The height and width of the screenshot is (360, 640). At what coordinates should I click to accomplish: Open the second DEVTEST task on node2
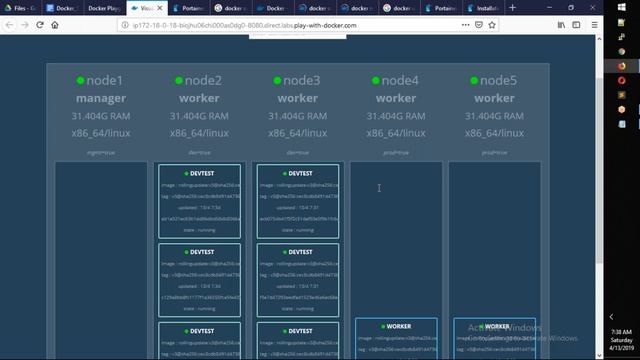(200, 280)
